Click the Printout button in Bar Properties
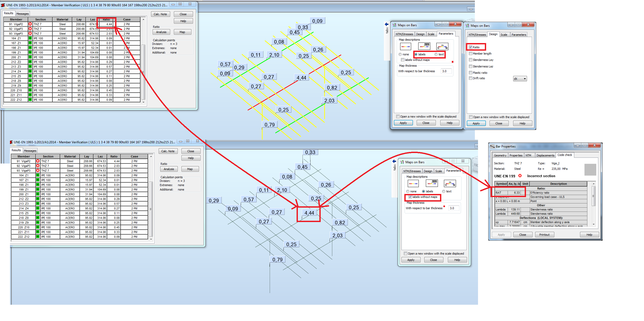 (545, 234)
